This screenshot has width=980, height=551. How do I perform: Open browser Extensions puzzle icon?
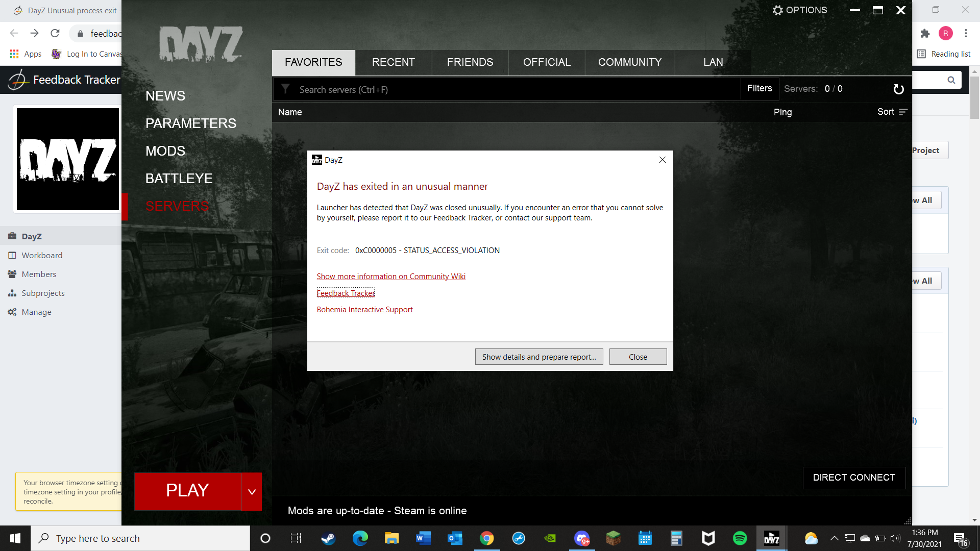925,34
